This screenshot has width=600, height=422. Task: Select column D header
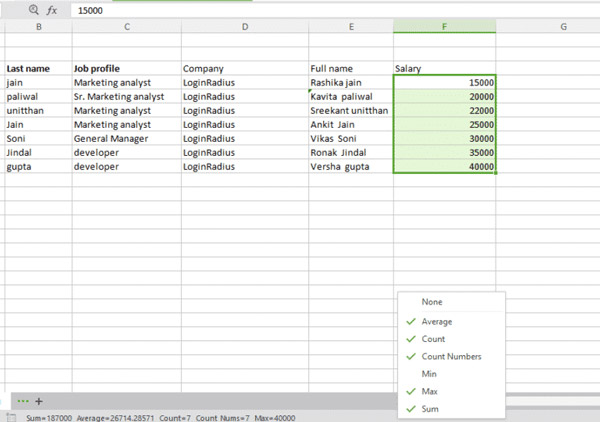click(x=245, y=27)
